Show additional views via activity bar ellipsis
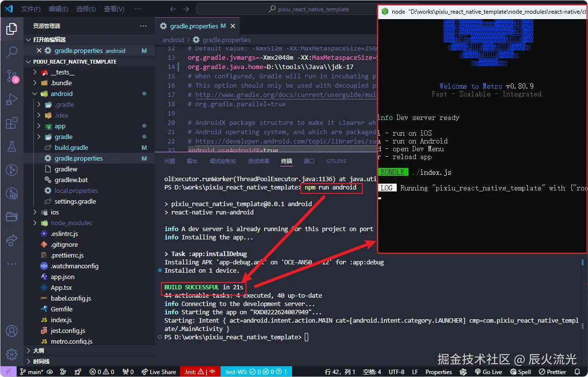 tap(12, 264)
